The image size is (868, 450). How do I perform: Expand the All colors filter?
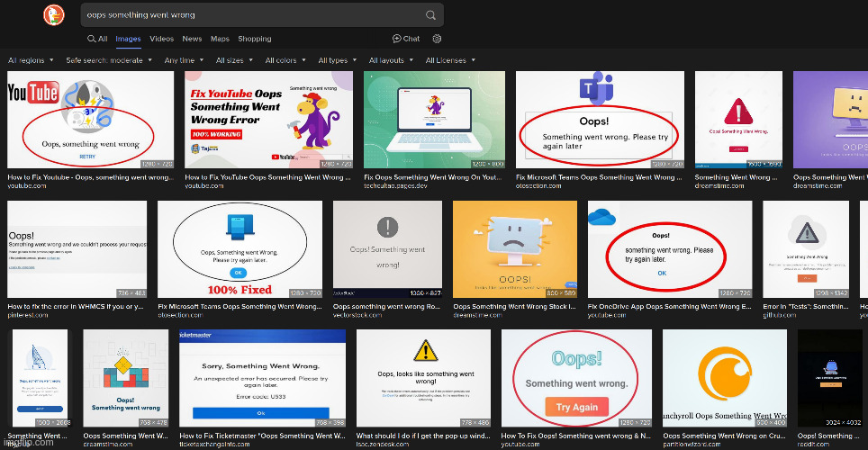285,60
